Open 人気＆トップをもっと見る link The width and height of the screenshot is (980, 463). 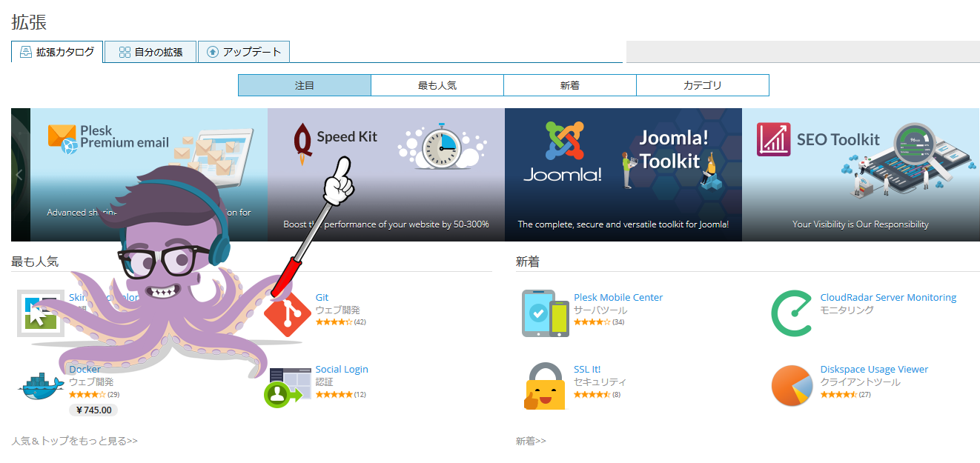point(75,441)
